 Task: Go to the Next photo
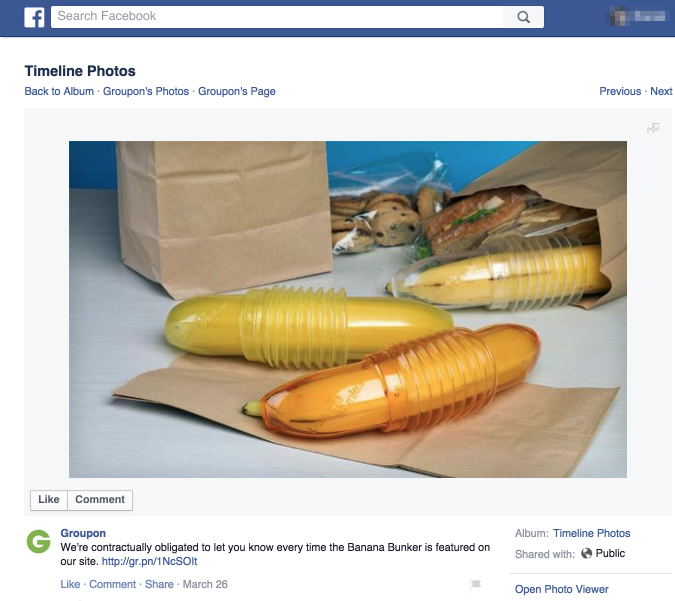pos(661,91)
